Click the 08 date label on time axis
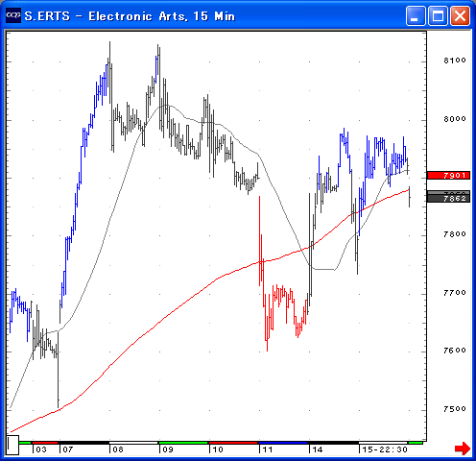 (x=118, y=449)
